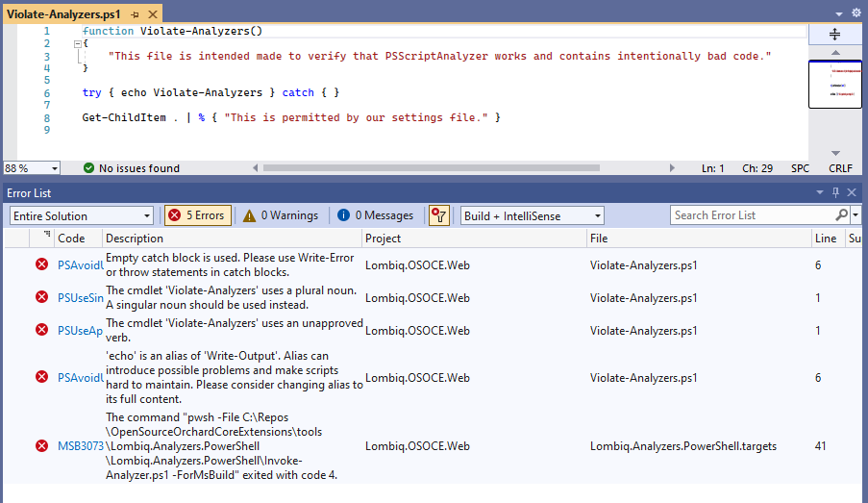Viewport: 868px width, 503px height.
Task: Open the 88 % zoom dropdown
Action: pos(54,168)
